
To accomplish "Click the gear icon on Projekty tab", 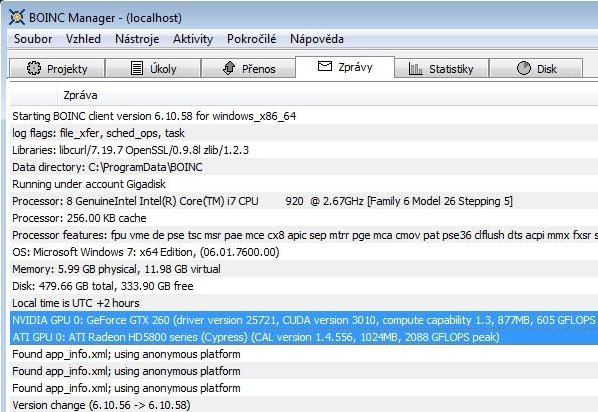I will point(34,68).
